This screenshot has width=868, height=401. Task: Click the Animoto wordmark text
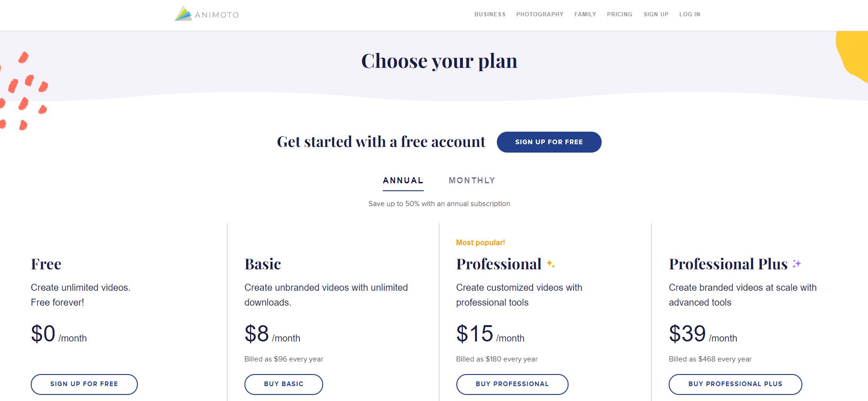(x=217, y=15)
